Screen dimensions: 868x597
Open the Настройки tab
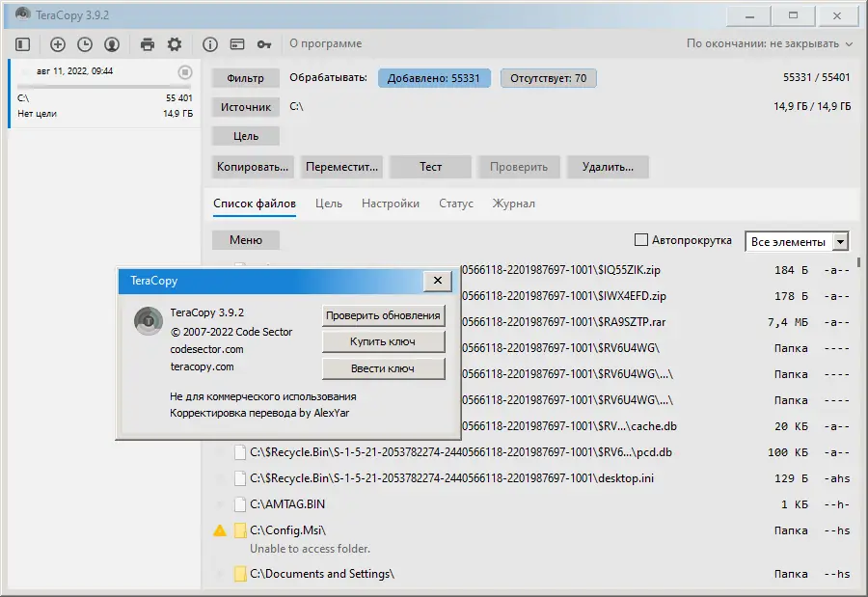tap(391, 204)
